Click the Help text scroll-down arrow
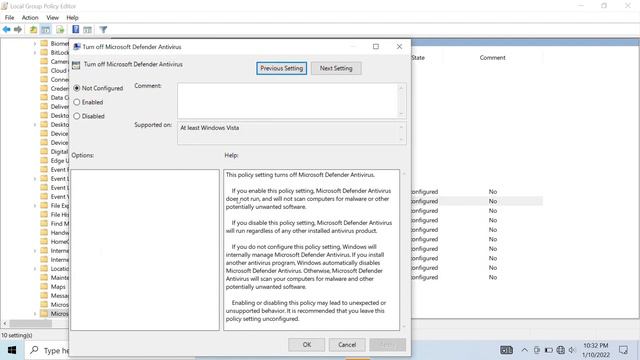The width and height of the screenshot is (640, 360). (404, 327)
